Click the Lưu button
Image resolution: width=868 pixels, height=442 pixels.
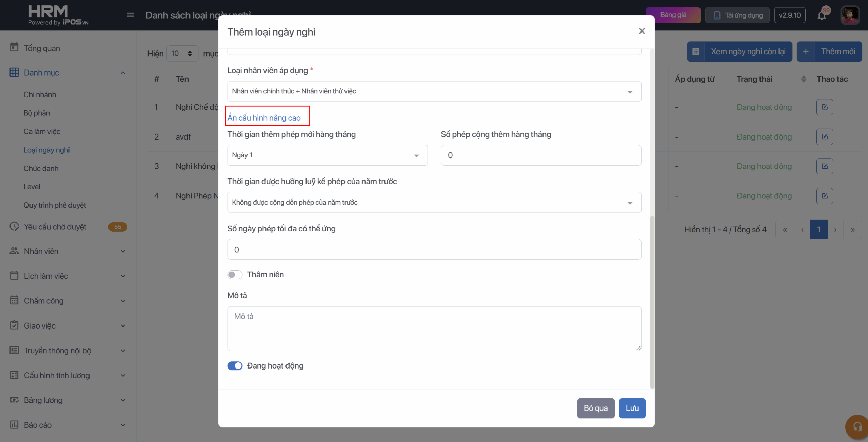(632, 408)
